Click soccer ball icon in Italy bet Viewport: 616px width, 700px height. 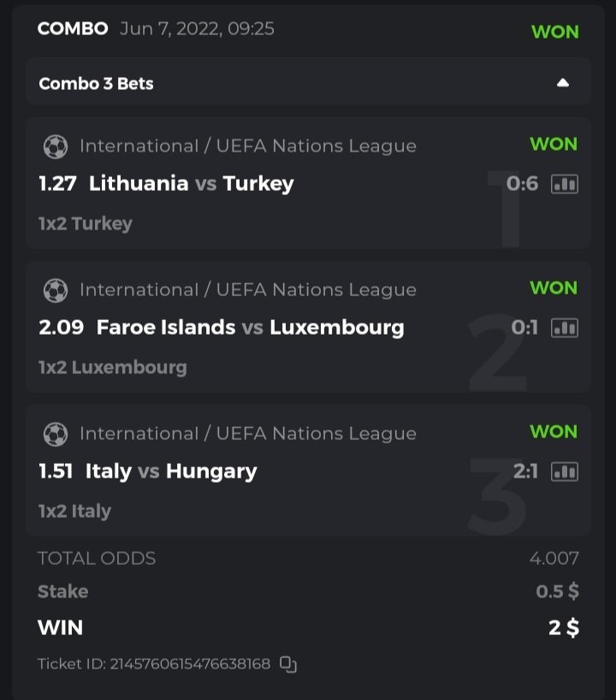click(x=56, y=434)
